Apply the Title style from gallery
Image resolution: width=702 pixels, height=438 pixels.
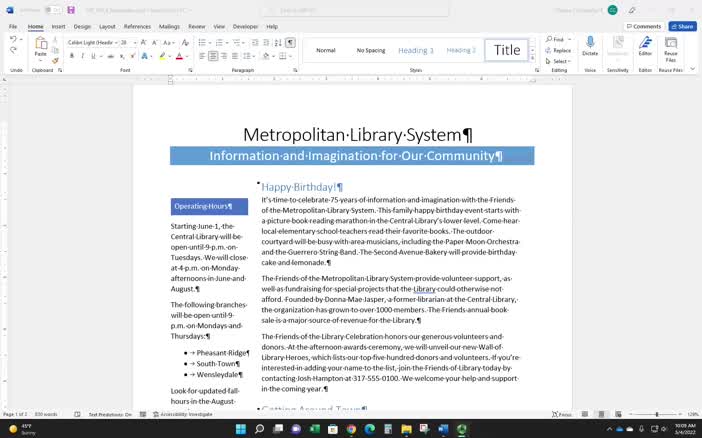[x=507, y=50]
